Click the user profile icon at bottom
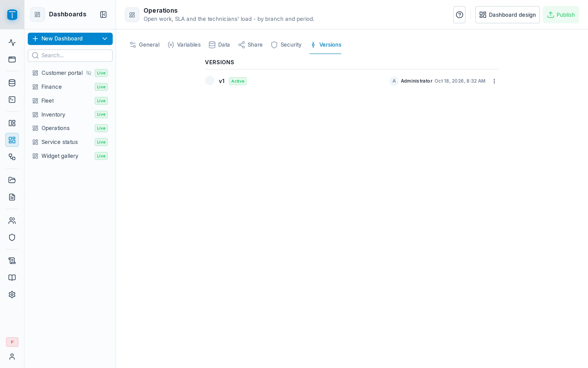 [x=12, y=357]
